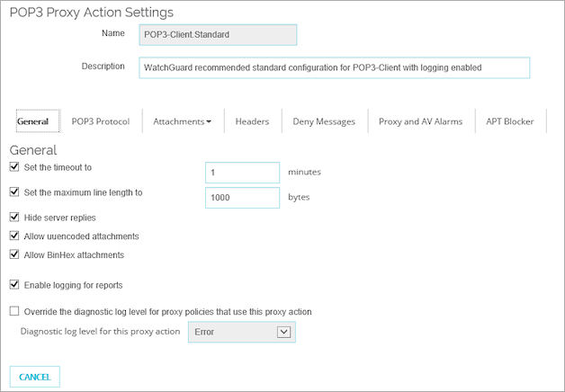565x392 pixels.
Task: Expand the Attachments tab dropdown
Action: click(x=182, y=121)
